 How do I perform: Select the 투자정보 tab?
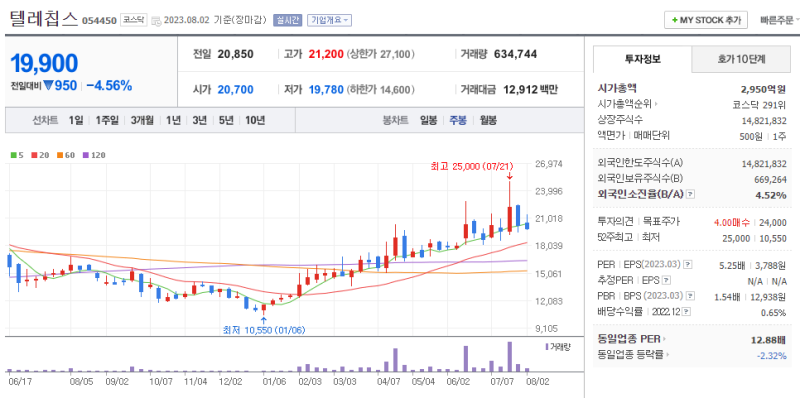pos(642,59)
